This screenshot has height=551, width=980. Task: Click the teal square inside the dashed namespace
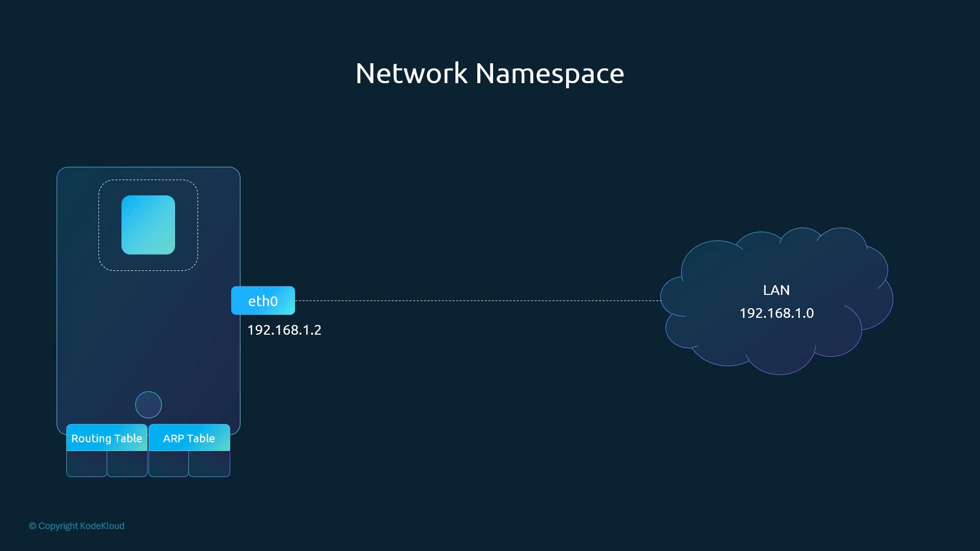click(x=148, y=224)
